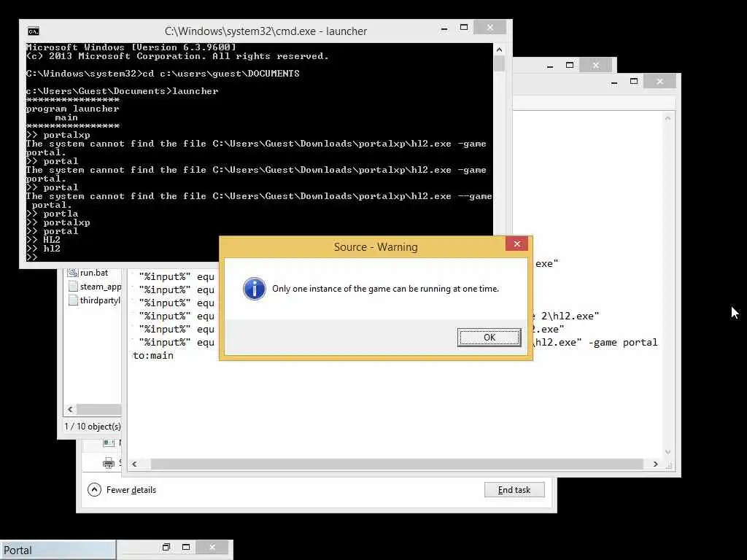This screenshot has width=747, height=560.
Task: Click editor horizontal scrollbar right arrow
Action: tap(656, 464)
